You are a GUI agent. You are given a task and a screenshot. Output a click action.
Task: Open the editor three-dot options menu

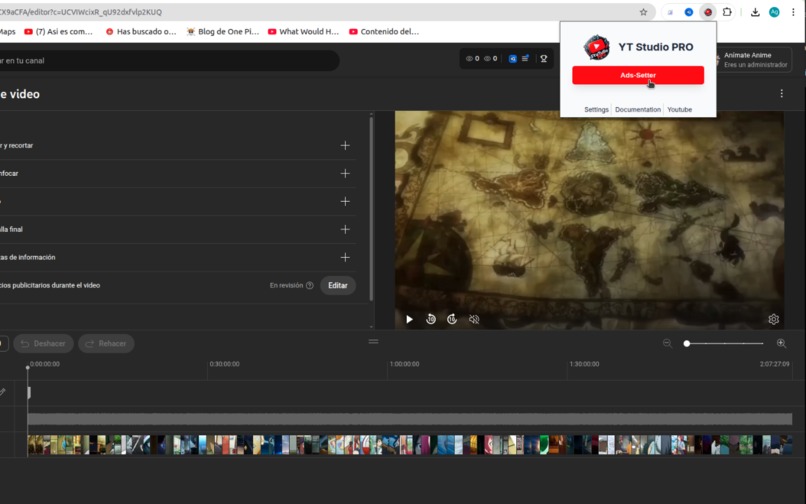pyautogui.click(x=781, y=94)
